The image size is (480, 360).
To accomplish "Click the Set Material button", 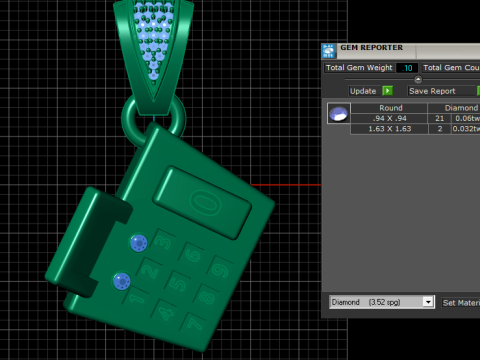I will click(461, 303).
